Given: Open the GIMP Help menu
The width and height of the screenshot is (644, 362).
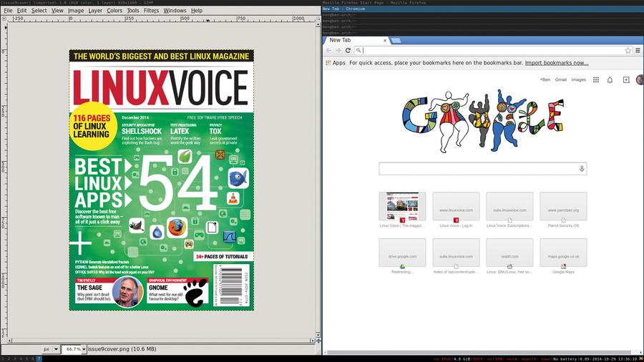Looking at the screenshot, I should click(x=197, y=10).
